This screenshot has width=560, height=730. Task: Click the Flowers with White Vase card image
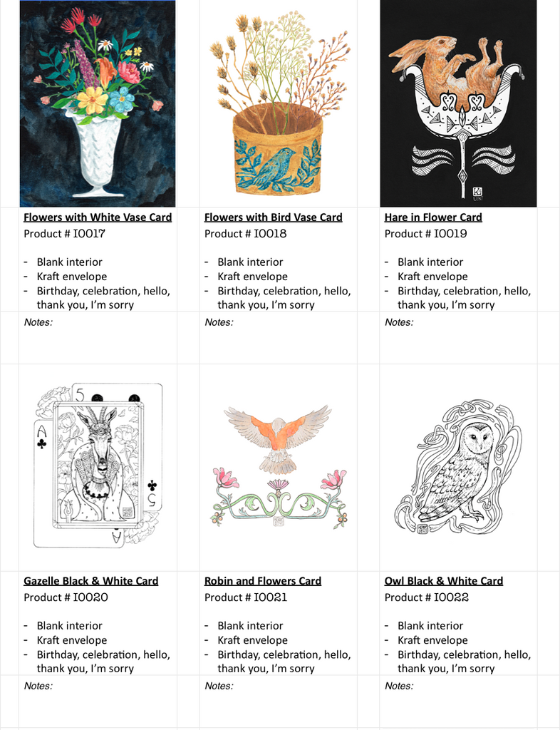[x=98, y=103]
